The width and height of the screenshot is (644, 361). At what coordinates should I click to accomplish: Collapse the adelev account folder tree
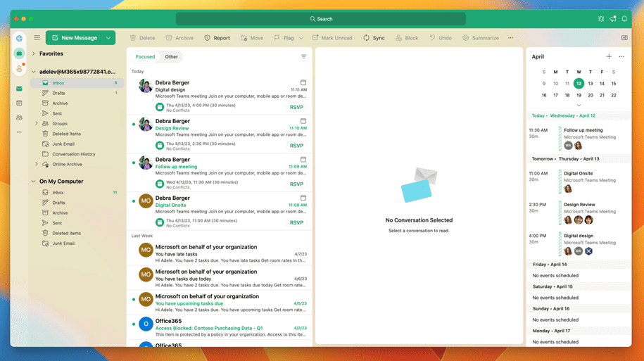[x=34, y=72]
